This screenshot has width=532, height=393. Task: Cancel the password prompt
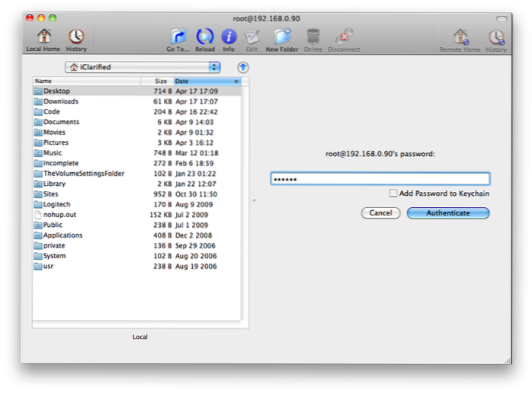pyautogui.click(x=380, y=213)
